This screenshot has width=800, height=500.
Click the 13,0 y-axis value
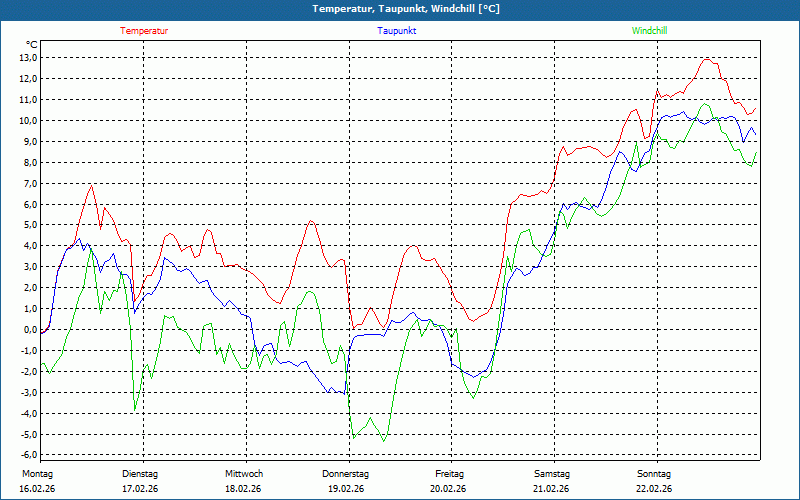coord(28,58)
